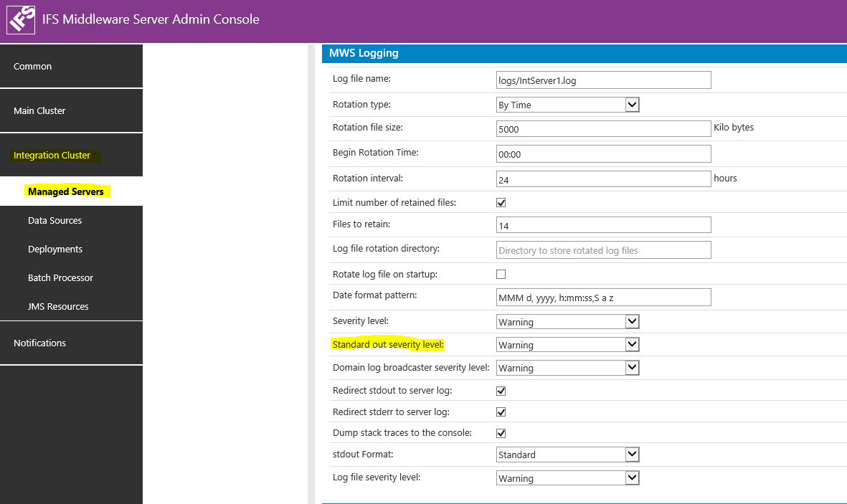Click the 'hours' unit text
Screen dimensions: 847x504
pyautogui.click(x=725, y=179)
